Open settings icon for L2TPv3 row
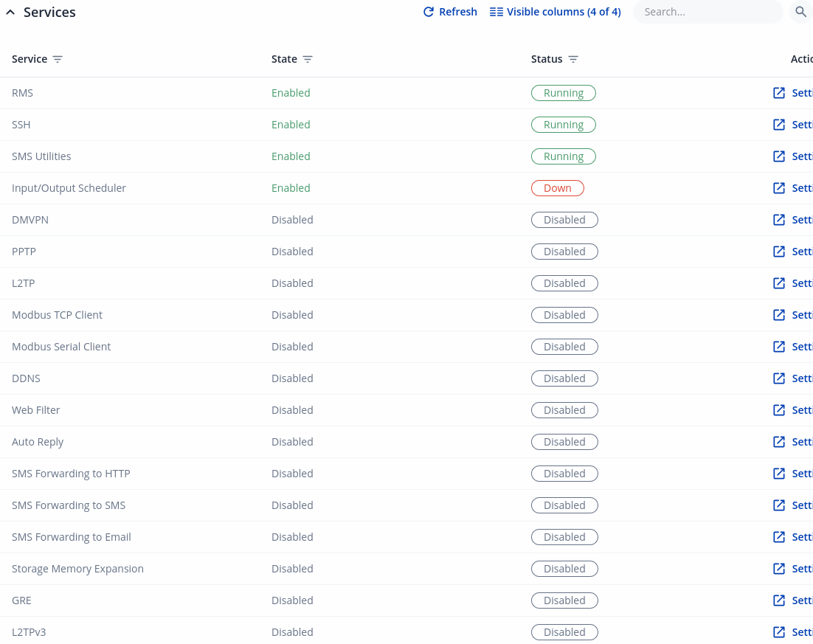This screenshot has height=644, width=813. coord(779,632)
